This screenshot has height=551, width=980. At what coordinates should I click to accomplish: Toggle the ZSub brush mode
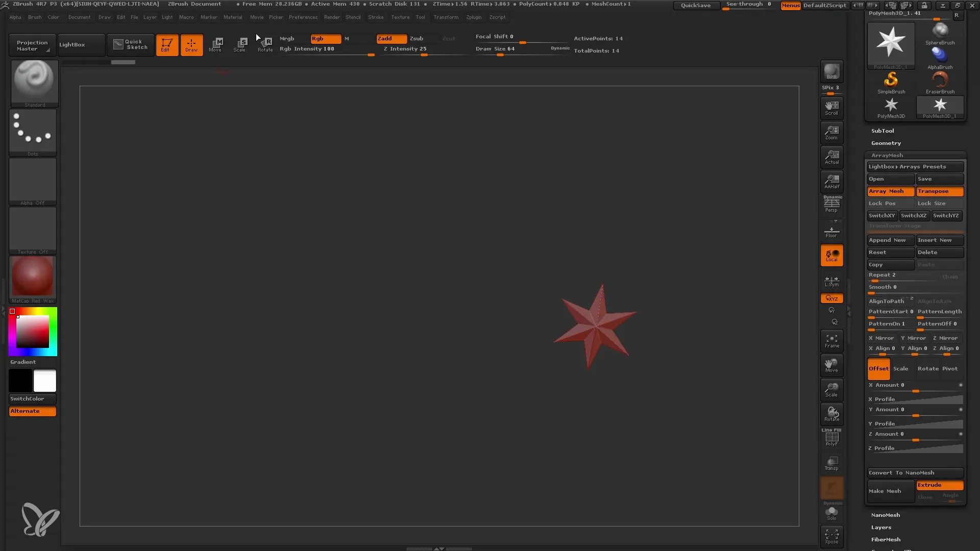[416, 38]
